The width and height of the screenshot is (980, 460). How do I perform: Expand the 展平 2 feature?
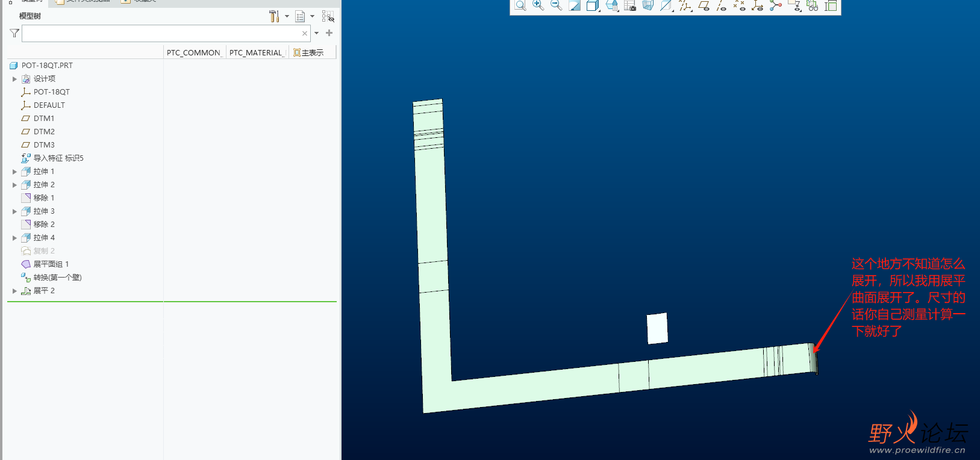[x=14, y=291]
